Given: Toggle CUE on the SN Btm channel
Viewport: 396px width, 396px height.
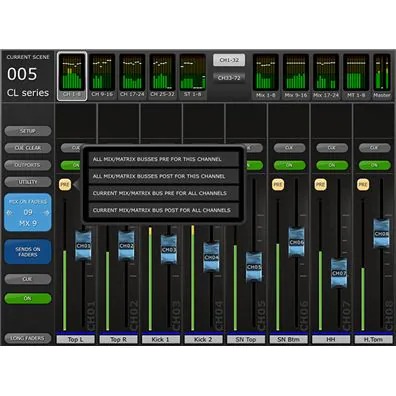Looking at the screenshot, I should 289,148.
